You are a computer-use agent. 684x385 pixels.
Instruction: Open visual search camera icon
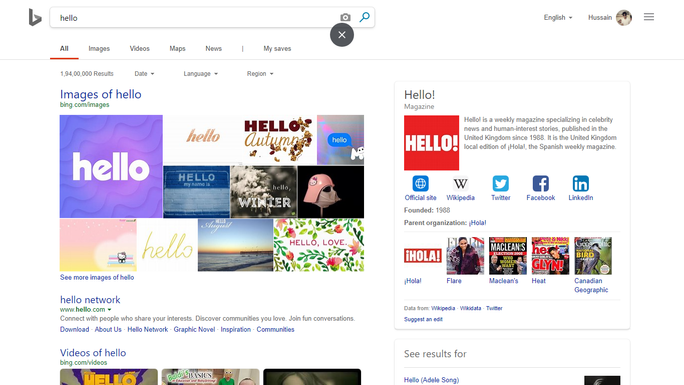pos(345,17)
